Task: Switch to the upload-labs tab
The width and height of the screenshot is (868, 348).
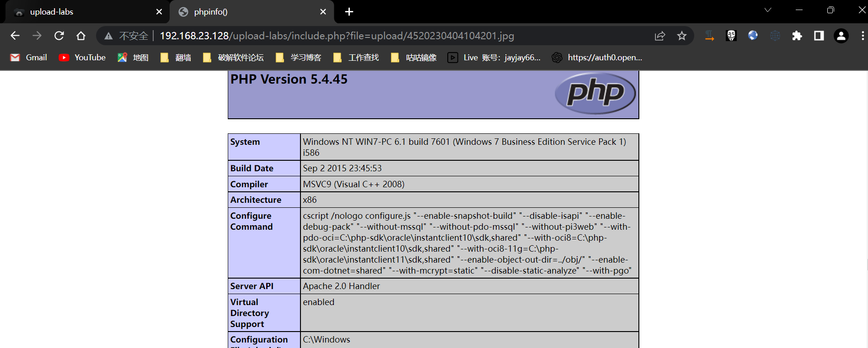Action: [82, 12]
